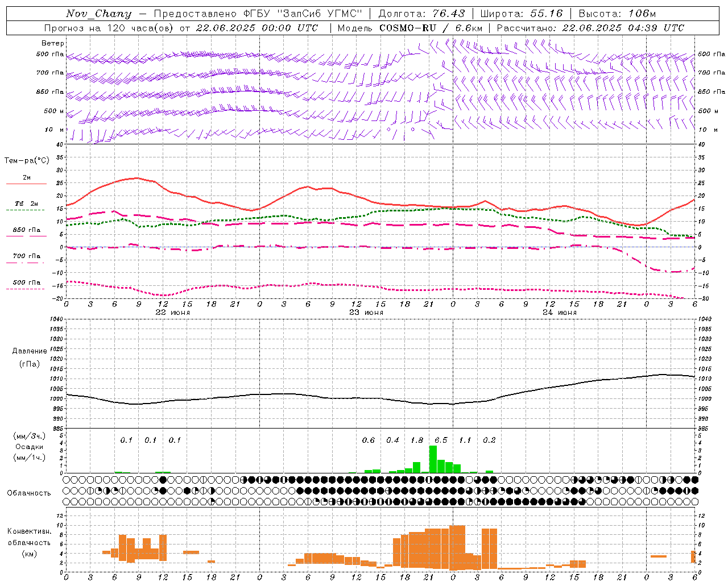Click the "Долгота: 76.43" header value
This screenshot has height=582, width=728.
point(421,14)
